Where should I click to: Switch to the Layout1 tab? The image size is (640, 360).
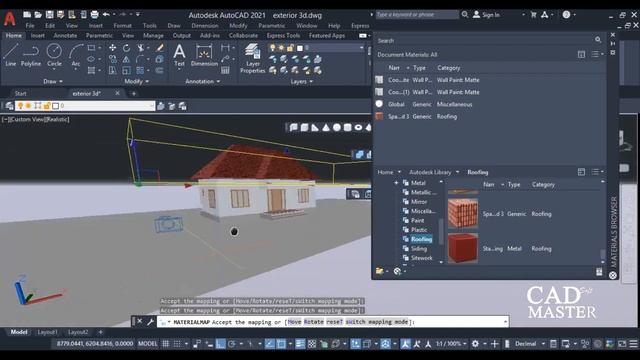pyautogui.click(x=47, y=332)
